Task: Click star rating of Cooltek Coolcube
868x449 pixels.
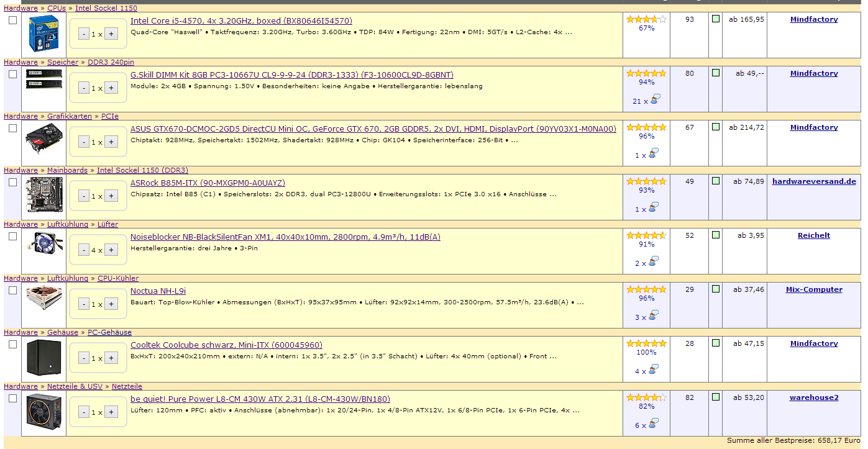Action: tap(646, 343)
